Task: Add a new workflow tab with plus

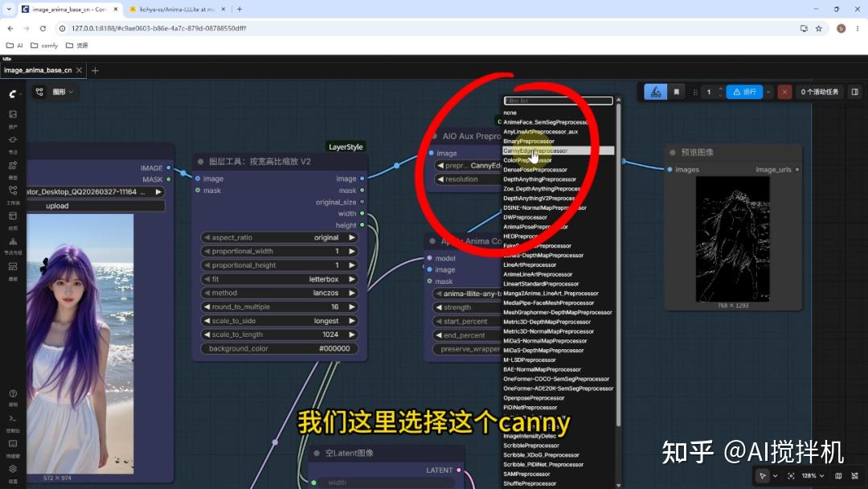Action: (95, 70)
